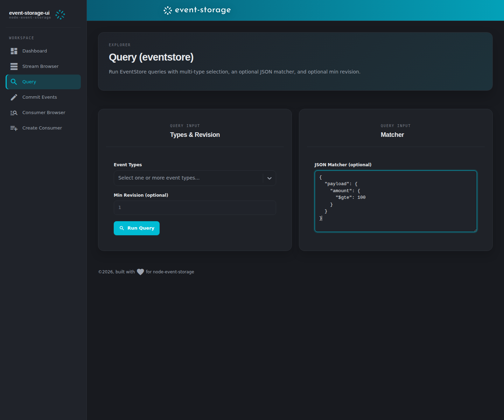Run the query with Run Query button
The width and height of the screenshot is (504, 420).
136,228
